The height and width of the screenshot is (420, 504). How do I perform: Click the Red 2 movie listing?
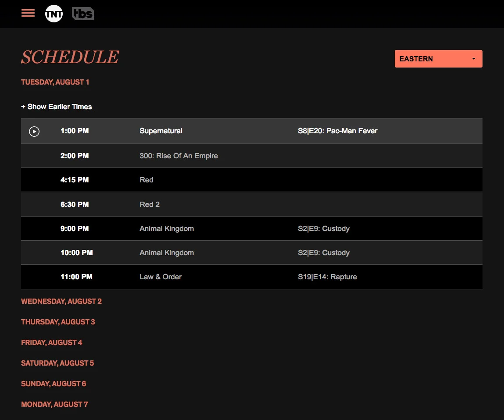tap(150, 204)
